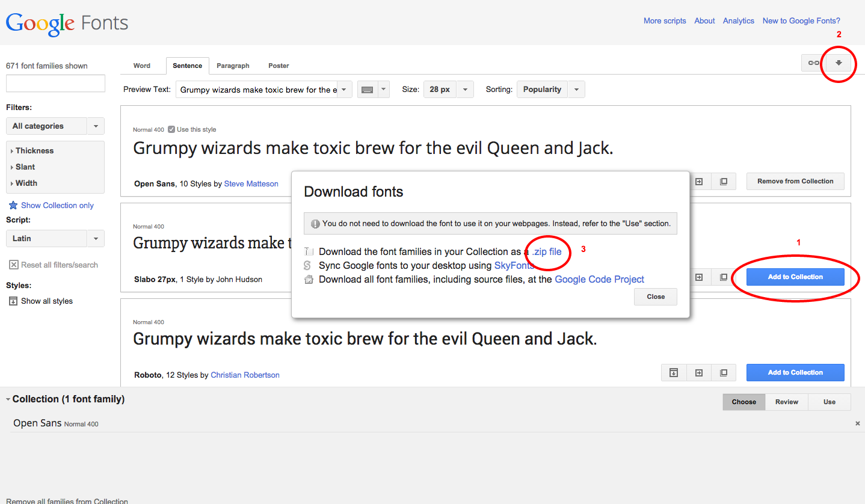Open the All categories filter dropdown

tap(55, 126)
